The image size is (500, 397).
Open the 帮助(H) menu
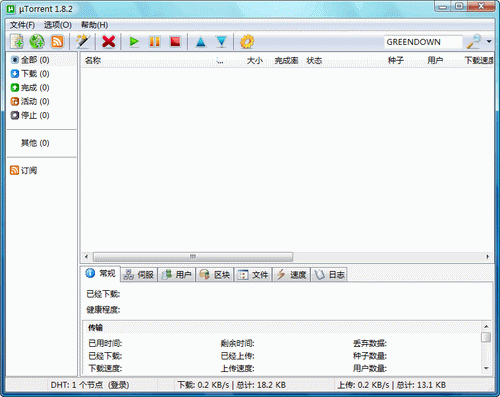coord(94,25)
